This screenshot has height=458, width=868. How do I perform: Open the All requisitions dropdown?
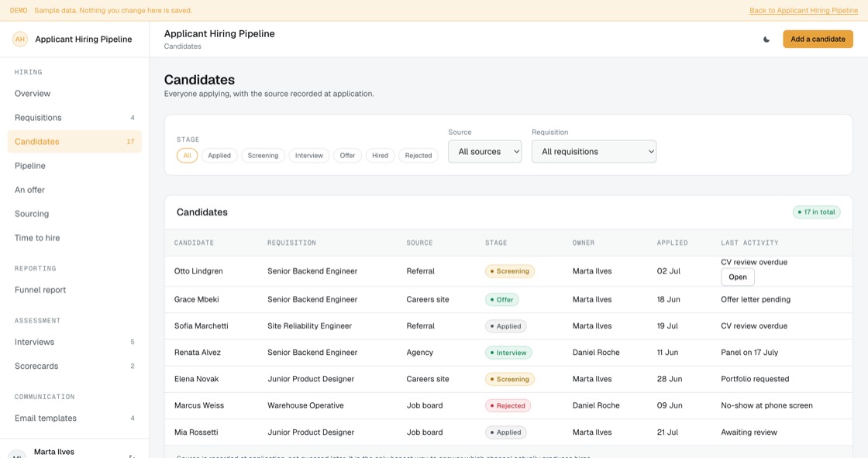point(594,152)
